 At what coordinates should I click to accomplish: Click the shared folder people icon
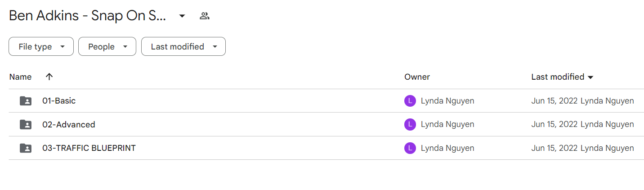(x=205, y=16)
